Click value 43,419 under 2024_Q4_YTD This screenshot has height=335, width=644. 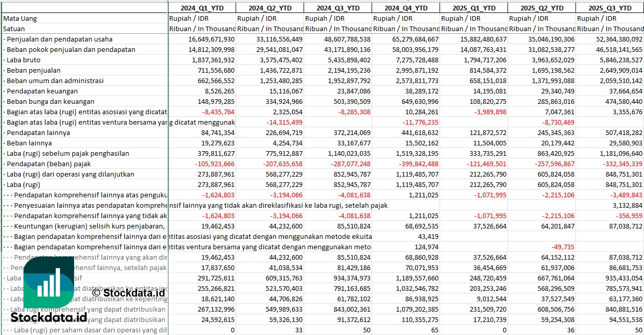(x=428, y=236)
